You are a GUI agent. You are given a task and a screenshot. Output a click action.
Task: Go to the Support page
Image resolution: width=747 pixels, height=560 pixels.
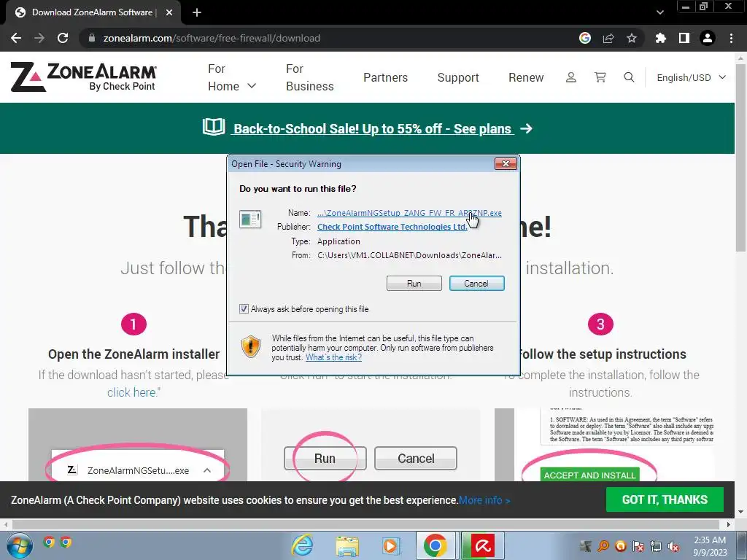tap(458, 77)
